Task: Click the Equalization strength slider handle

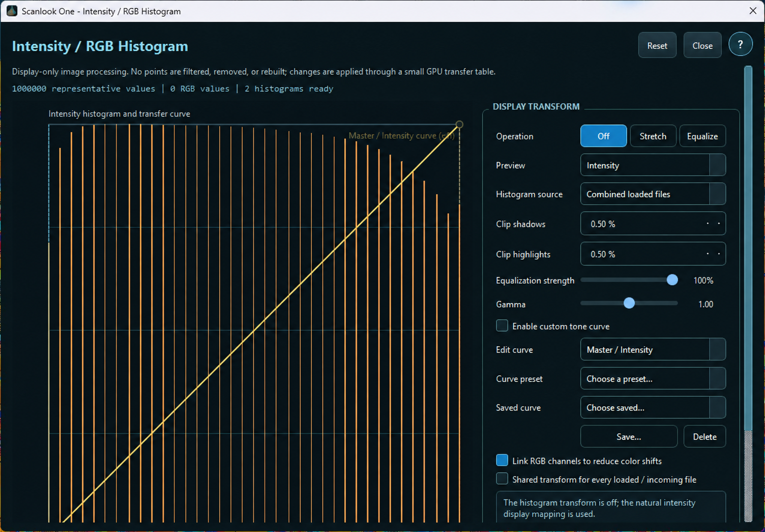Action: coord(672,280)
